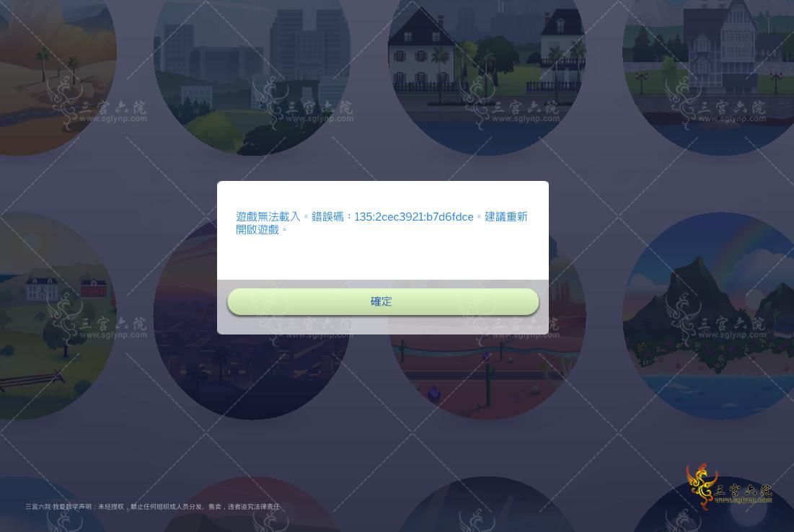Select the city skyscrapers world thumbnail
794x532 pixels.
(x=252, y=76)
